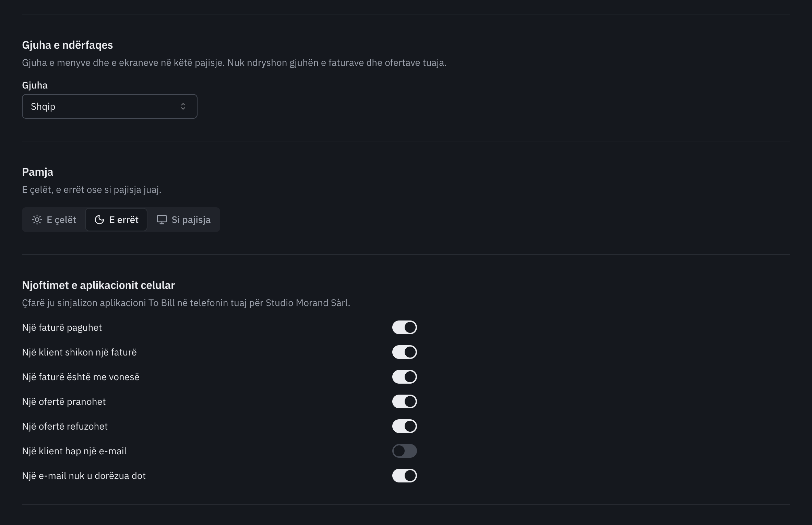Select the E errët dark theme option
812x525 pixels.
tap(116, 220)
